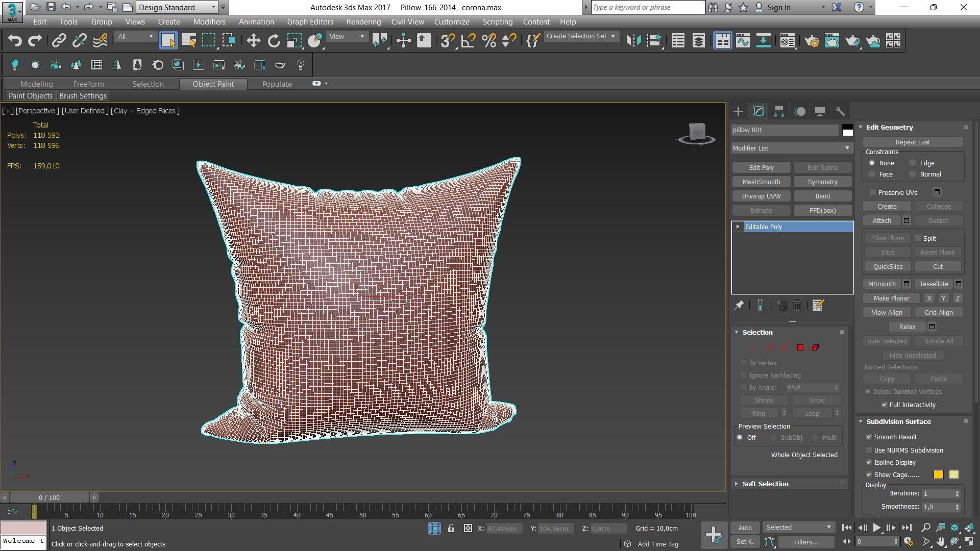Switch to Populate ribbon tab
This screenshot has width=980, height=551.
pyautogui.click(x=277, y=84)
